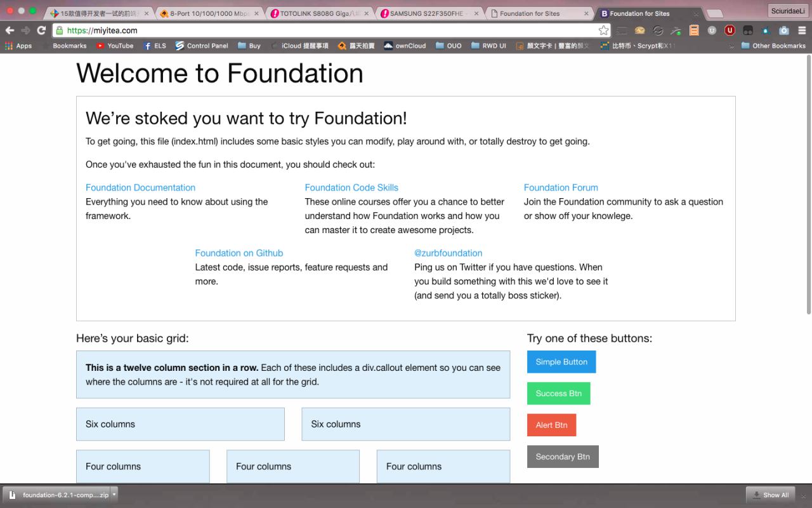812x508 pixels.
Task: Switch to the 15款值得开发者一试 tab
Action: (x=98, y=13)
